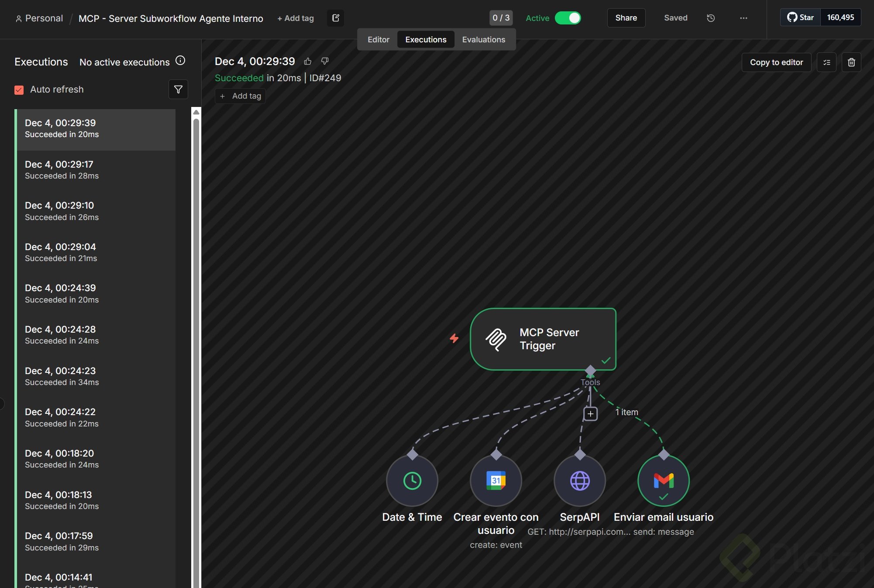Open the executions filter funnel
874x588 pixels.
(x=178, y=89)
